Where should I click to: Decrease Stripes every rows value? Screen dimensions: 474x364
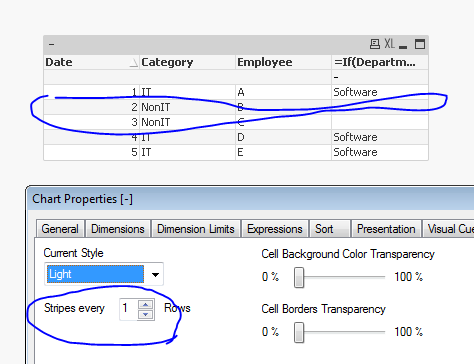pyautogui.click(x=146, y=314)
